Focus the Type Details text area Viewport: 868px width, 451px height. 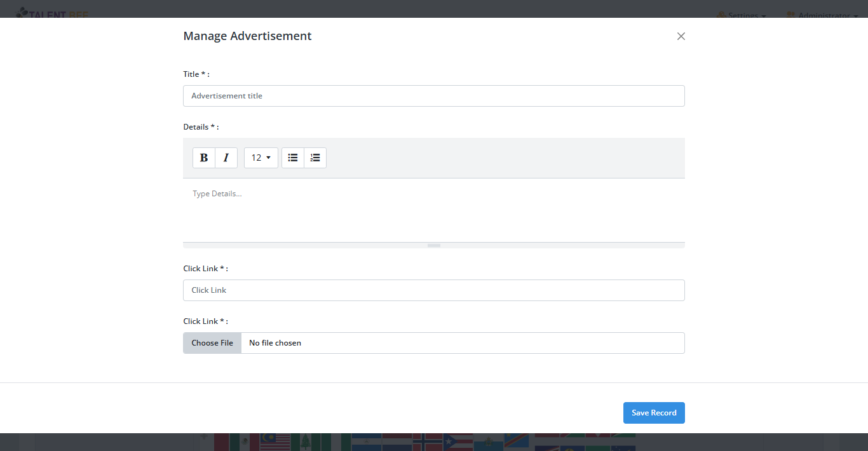(x=433, y=210)
